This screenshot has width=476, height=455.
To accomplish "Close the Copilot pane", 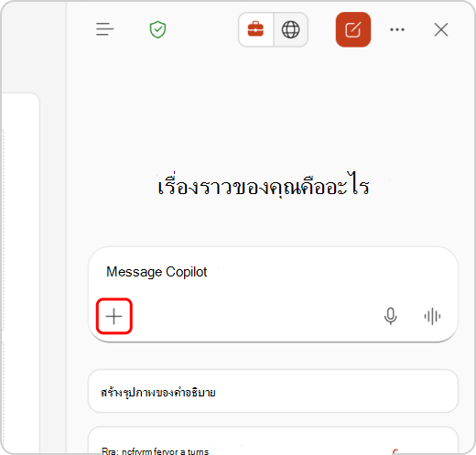I will [441, 29].
